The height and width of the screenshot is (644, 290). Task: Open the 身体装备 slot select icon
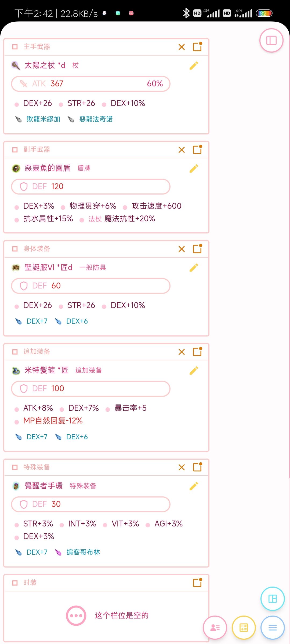pyautogui.click(x=197, y=249)
